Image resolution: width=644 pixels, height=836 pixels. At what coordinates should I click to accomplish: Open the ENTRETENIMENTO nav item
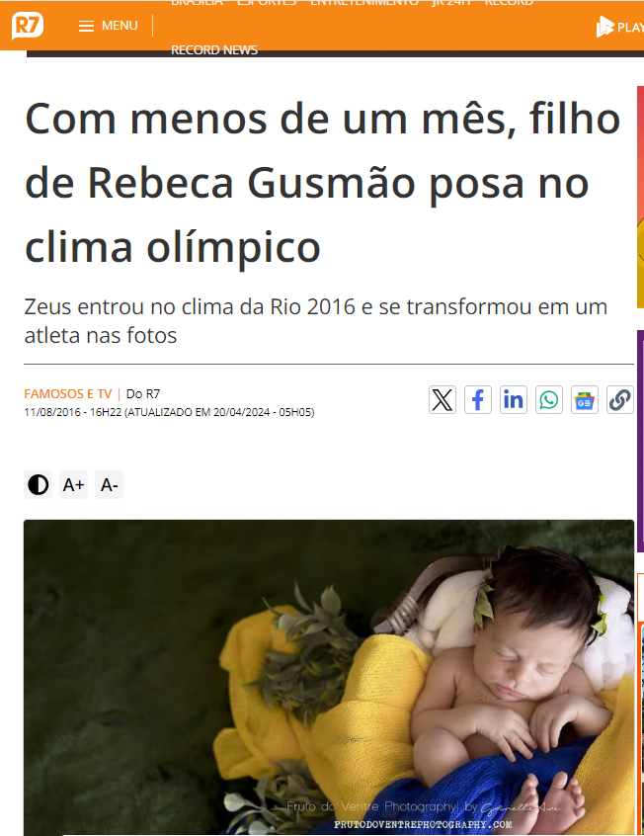click(x=364, y=3)
